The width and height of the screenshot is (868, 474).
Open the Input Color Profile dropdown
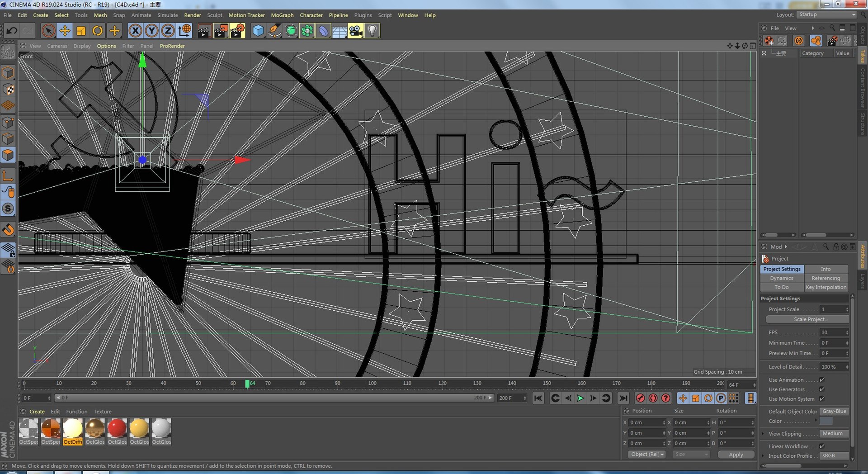[x=835, y=456]
